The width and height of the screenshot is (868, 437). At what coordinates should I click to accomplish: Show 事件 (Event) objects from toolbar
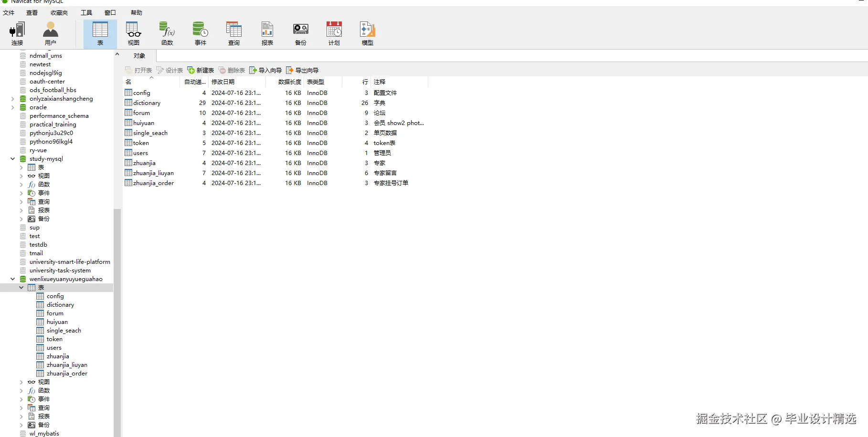[x=201, y=34]
